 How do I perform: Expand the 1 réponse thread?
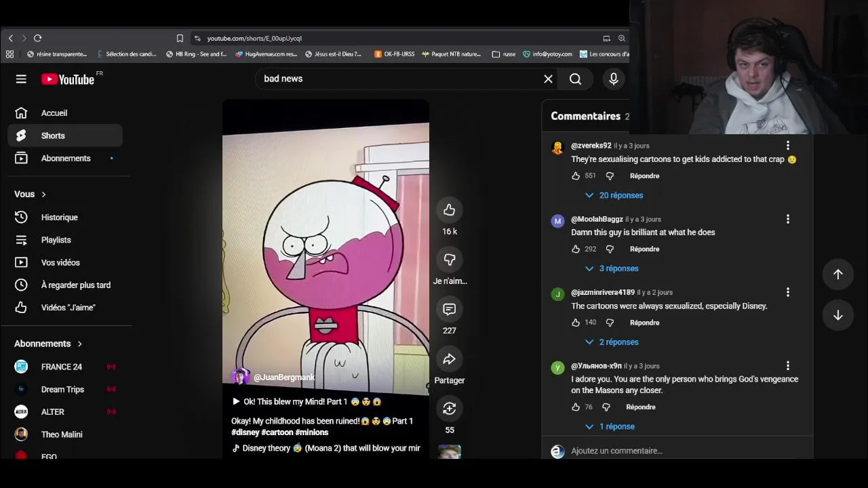click(x=610, y=426)
